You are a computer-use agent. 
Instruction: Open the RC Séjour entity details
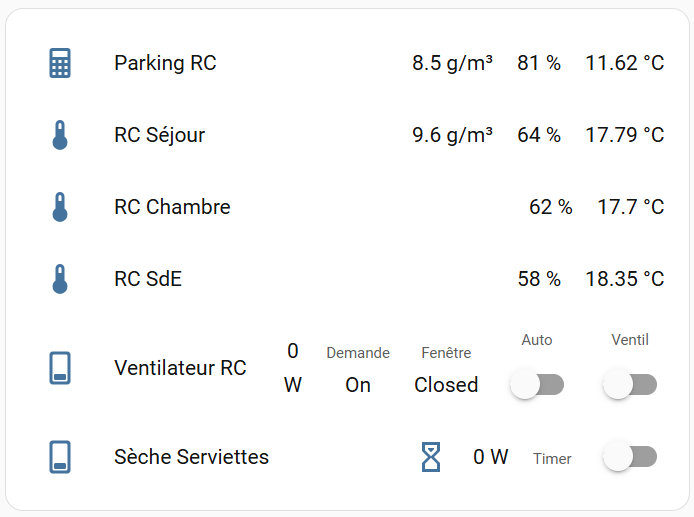coord(160,135)
